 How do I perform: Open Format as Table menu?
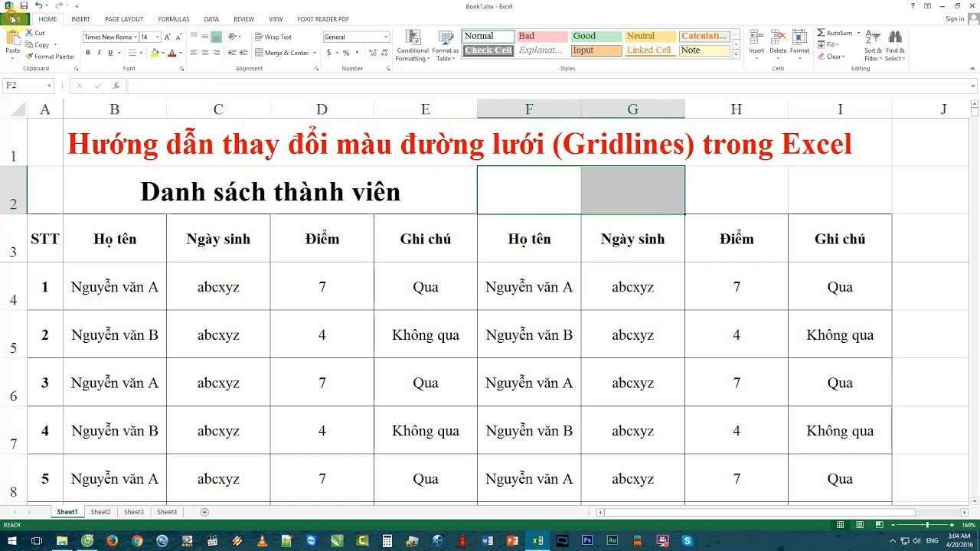point(446,46)
